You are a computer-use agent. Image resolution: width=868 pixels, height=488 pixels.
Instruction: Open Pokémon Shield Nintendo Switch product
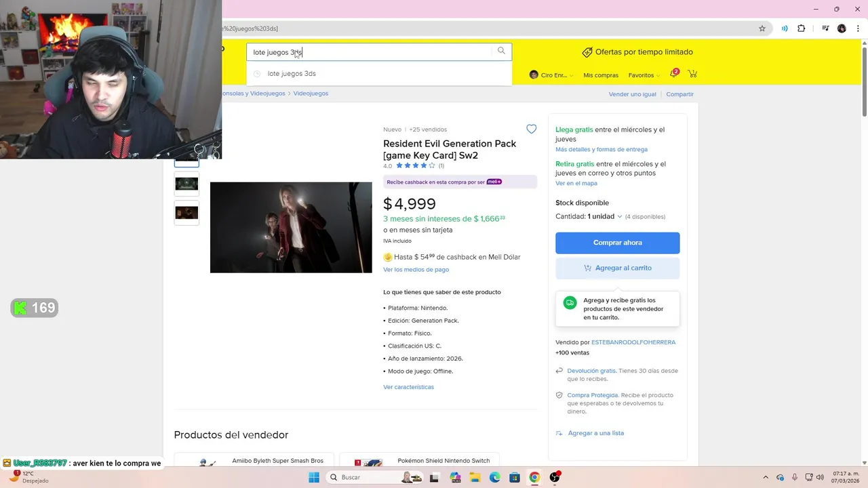(x=443, y=461)
